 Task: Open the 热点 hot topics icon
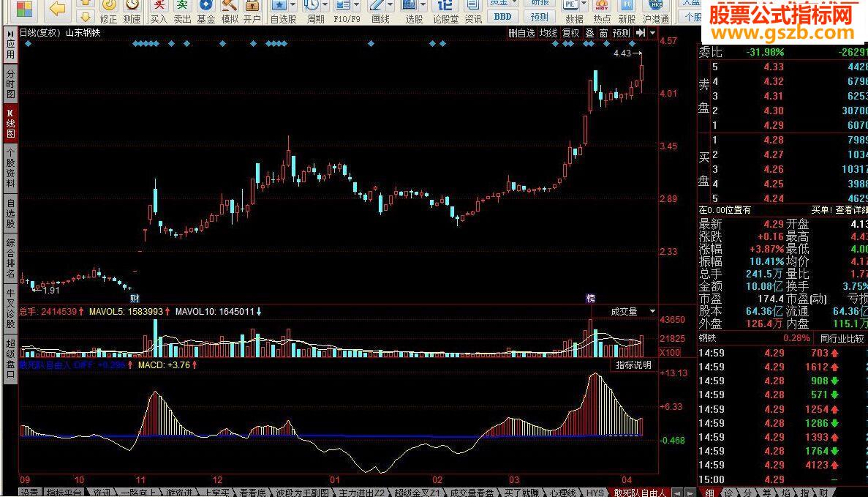[x=602, y=6]
